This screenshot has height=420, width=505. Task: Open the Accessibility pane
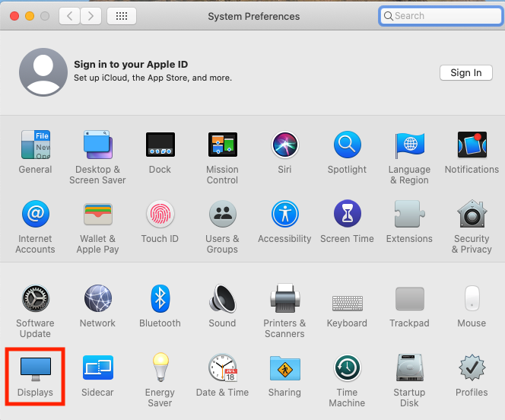pos(284,215)
